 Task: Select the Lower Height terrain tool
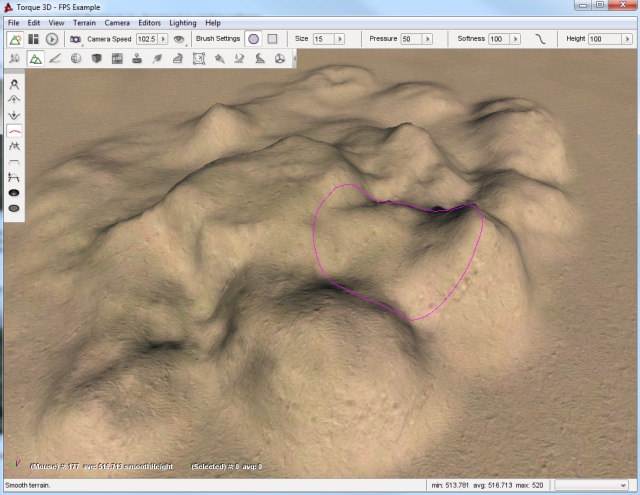[x=15, y=115]
